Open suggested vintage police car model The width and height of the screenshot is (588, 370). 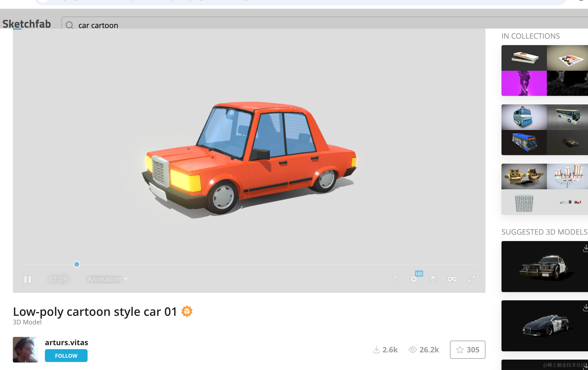pyautogui.click(x=545, y=266)
